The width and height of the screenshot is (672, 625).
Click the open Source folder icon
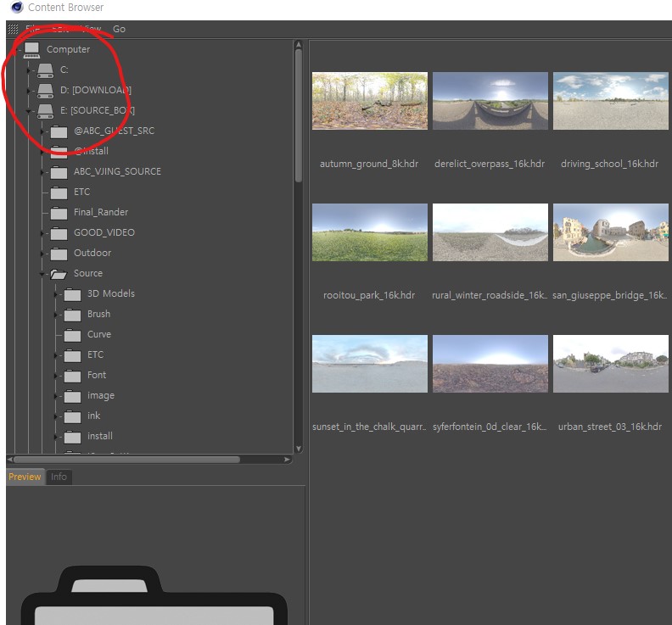click(59, 274)
